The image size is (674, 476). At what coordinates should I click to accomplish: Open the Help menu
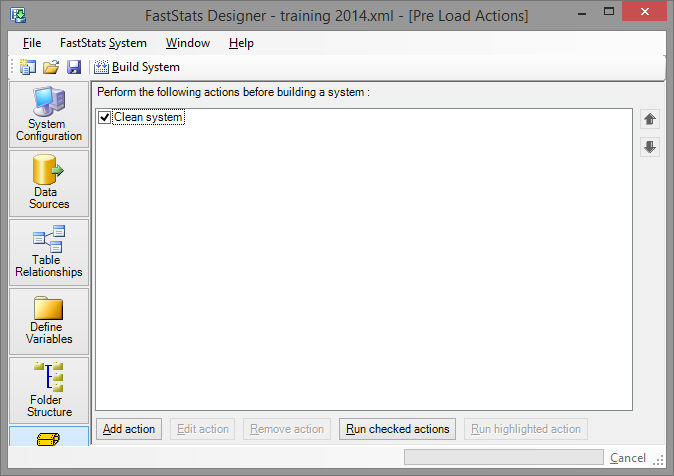click(241, 43)
